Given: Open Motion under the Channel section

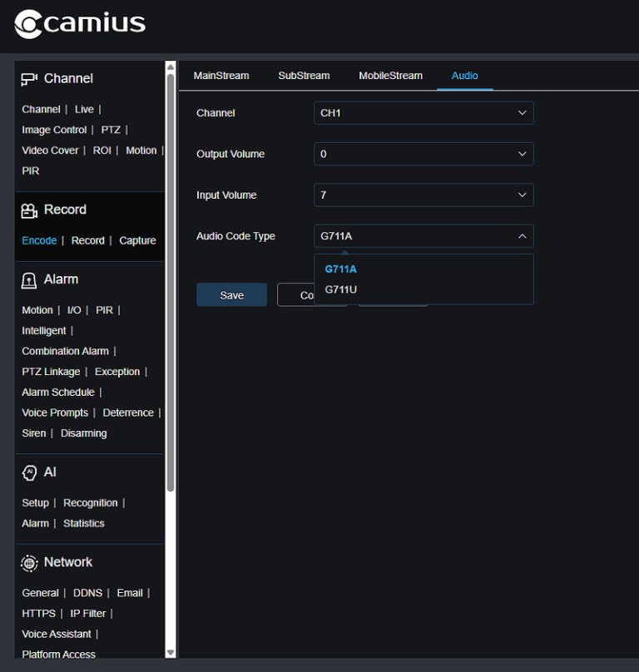Looking at the screenshot, I should click(x=141, y=151).
